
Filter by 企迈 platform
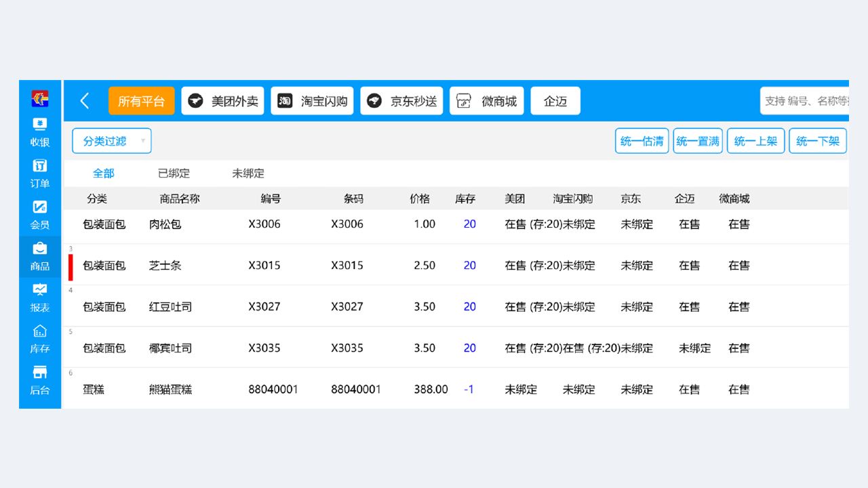[555, 101]
